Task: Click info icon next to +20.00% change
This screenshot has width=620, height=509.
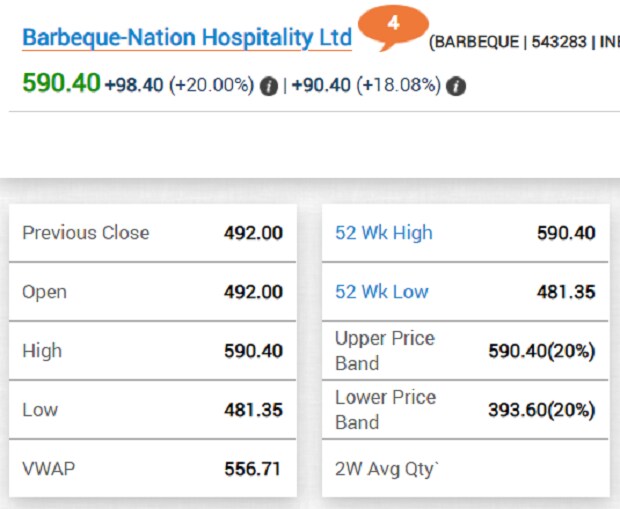Action: pos(269,86)
